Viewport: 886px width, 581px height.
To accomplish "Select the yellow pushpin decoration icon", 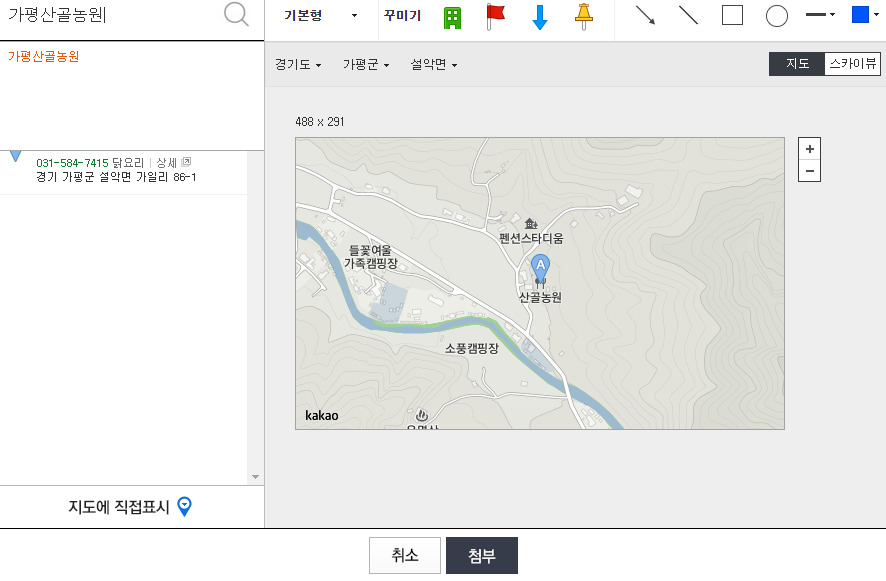I will coord(584,16).
